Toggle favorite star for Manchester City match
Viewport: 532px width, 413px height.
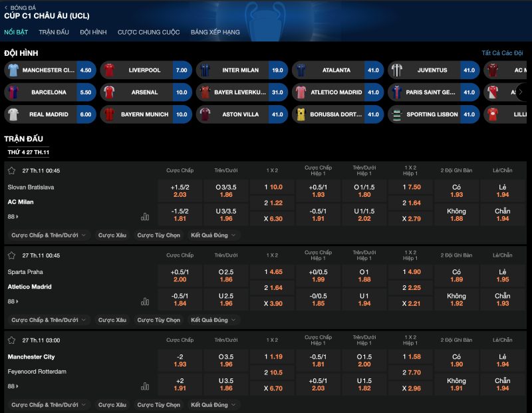(x=11, y=340)
